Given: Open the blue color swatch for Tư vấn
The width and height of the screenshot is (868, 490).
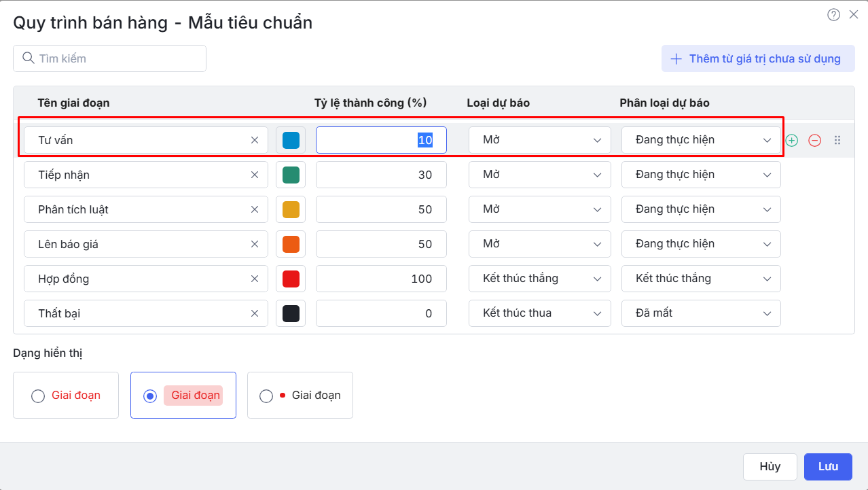Looking at the screenshot, I should coord(291,140).
